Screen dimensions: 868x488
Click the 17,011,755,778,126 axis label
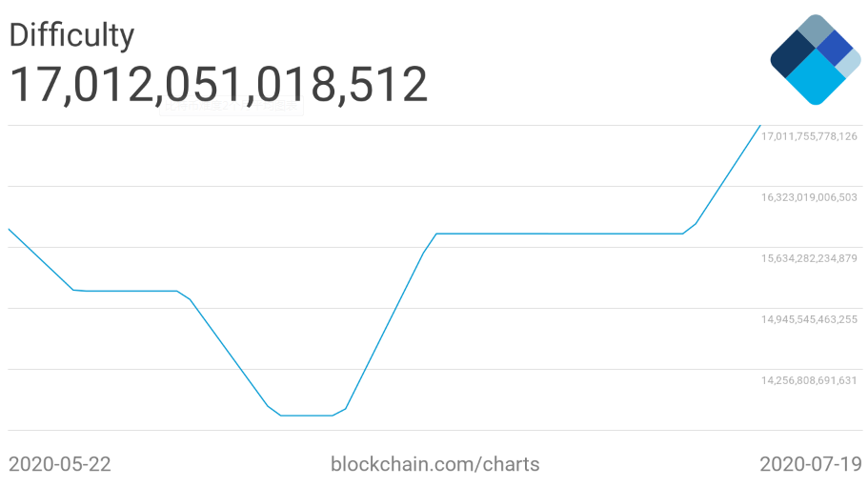coord(809,136)
